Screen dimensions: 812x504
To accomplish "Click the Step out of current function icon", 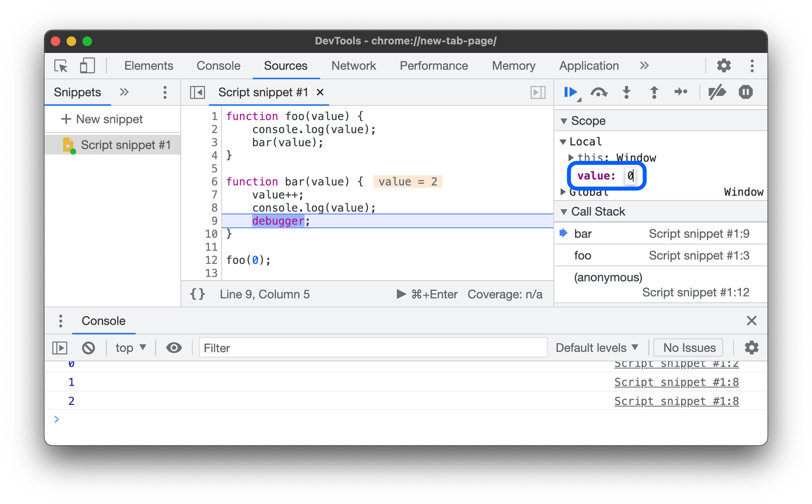I will point(654,92).
